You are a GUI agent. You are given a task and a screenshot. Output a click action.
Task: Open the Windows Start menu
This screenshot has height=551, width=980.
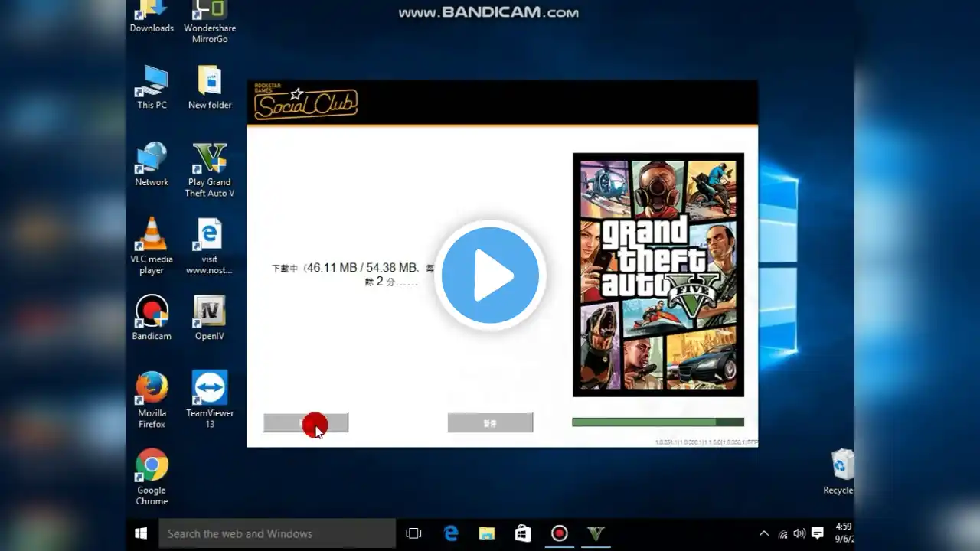coord(141,533)
